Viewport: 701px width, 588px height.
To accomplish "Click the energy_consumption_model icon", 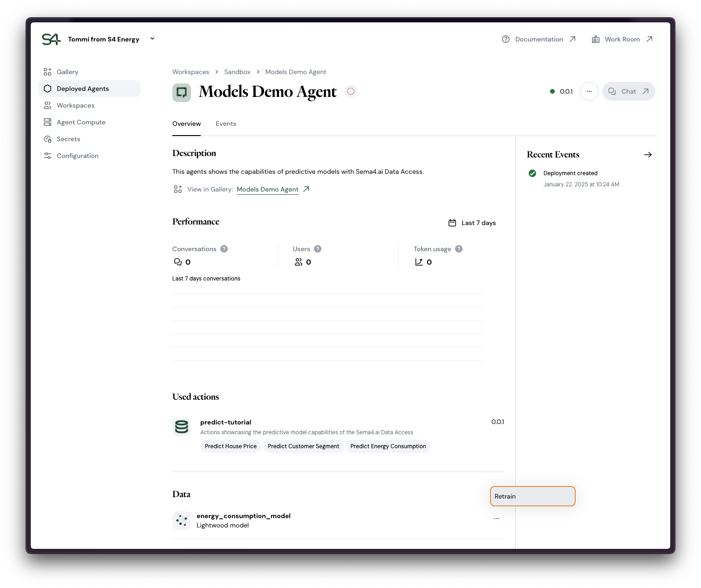I will coord(182,520).
